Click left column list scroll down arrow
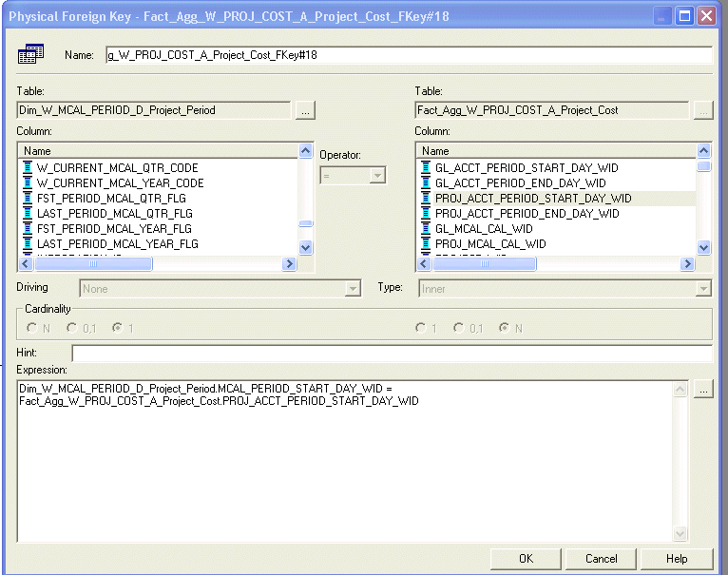Viewport: 728px width, 575px height. [305, 247]
